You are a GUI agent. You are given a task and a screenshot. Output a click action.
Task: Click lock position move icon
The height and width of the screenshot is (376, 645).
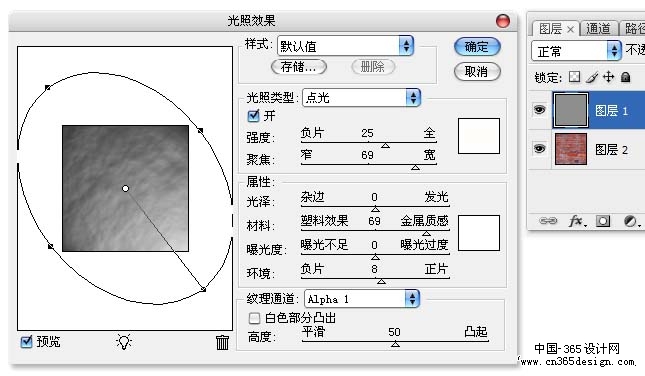[x=608, y=77]
